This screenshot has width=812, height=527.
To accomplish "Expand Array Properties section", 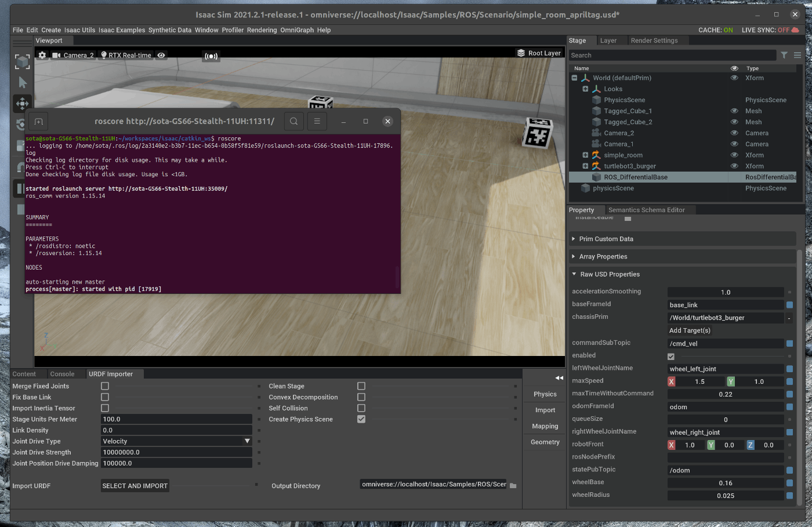I will click(x=682, y=256).
